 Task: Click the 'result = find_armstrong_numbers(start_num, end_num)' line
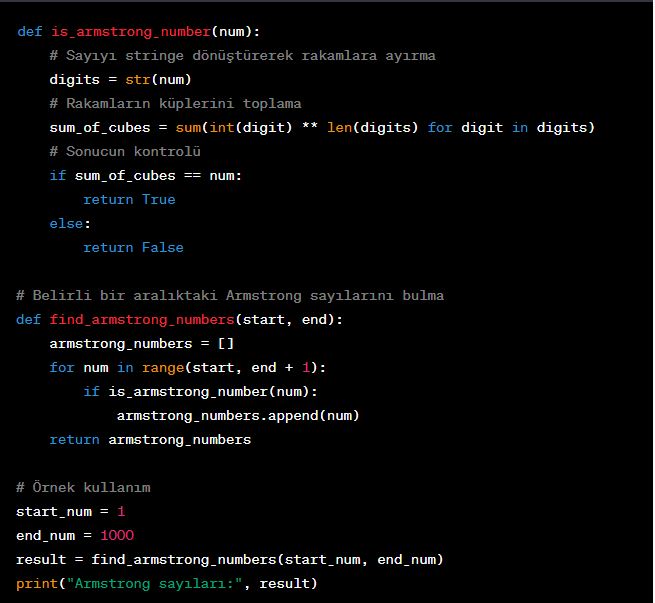point(229,560)
